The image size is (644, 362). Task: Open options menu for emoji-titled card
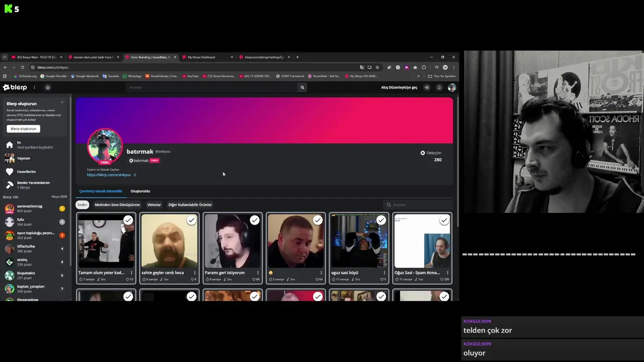point(321,273)
